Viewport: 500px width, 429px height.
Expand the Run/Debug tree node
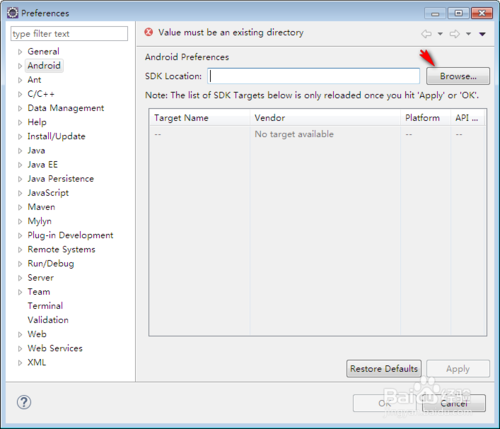coord(20,264)
